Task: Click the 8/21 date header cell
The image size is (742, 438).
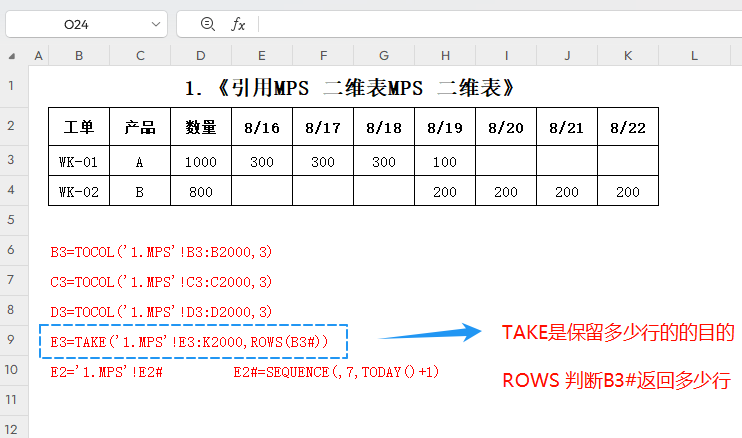Action: [x=567, y=127]
